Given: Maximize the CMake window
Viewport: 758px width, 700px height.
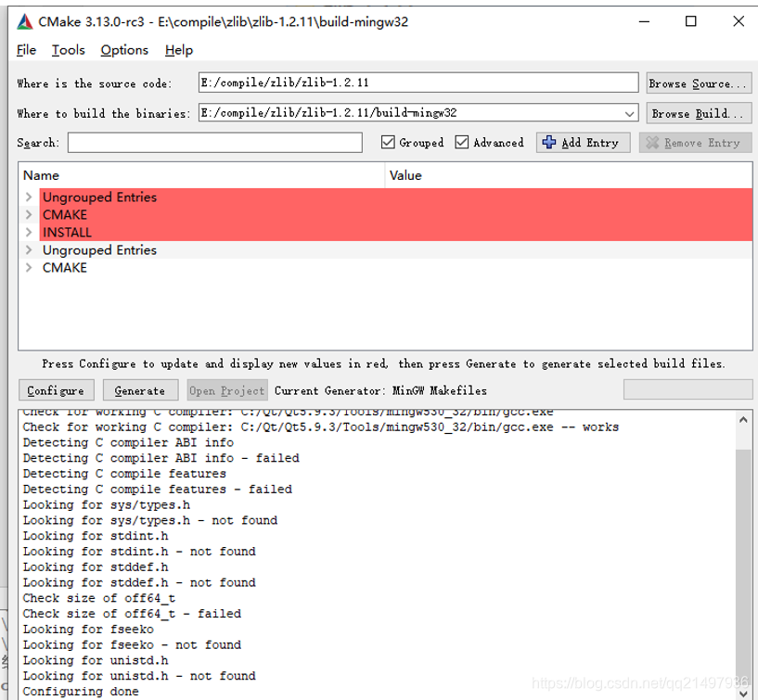Looking at the screenshot, I should (691, 21).
